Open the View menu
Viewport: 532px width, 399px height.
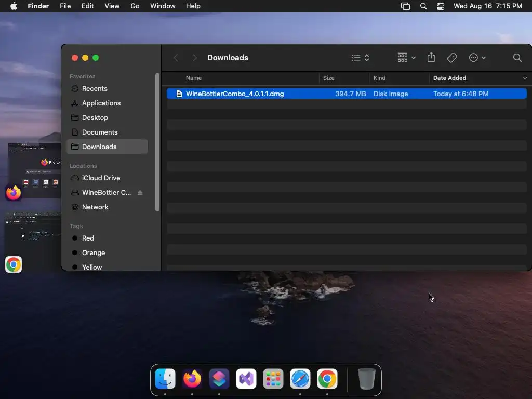click(112, 6)
